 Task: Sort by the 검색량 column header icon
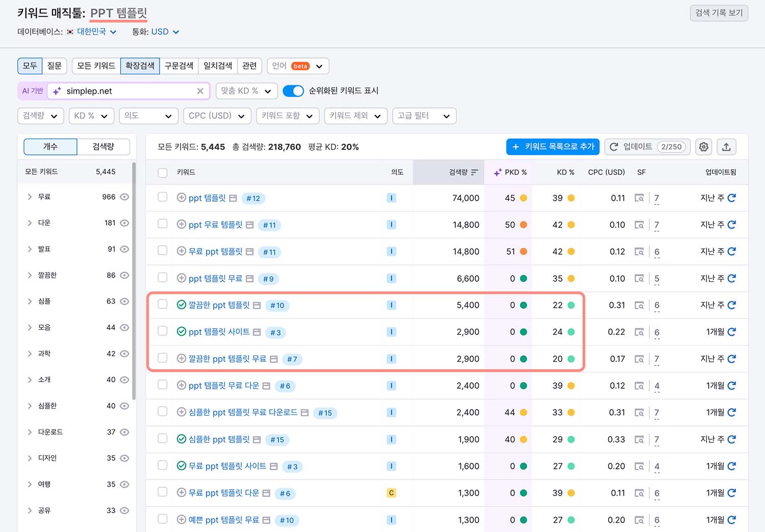click(x=474, y=172)
